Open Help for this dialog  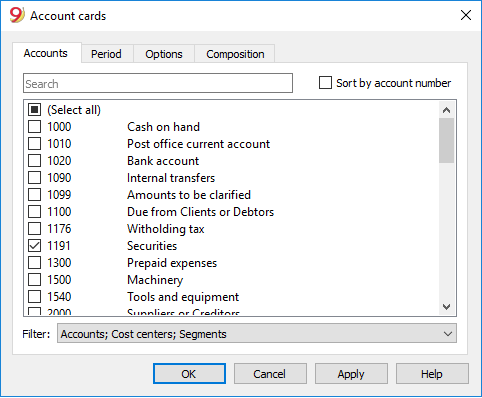coord(432,374)
